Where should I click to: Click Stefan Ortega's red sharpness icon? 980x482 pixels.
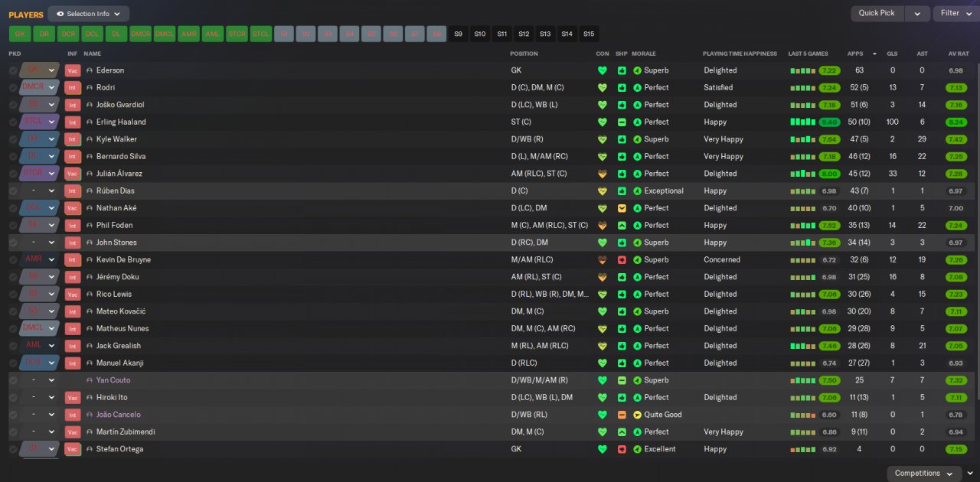(622, 449)
